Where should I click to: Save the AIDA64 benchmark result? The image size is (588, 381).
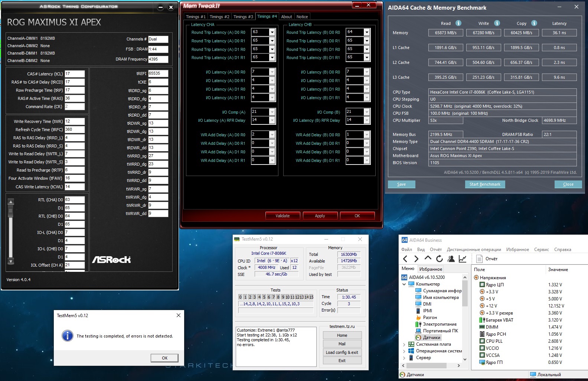(x=401, y=184)
